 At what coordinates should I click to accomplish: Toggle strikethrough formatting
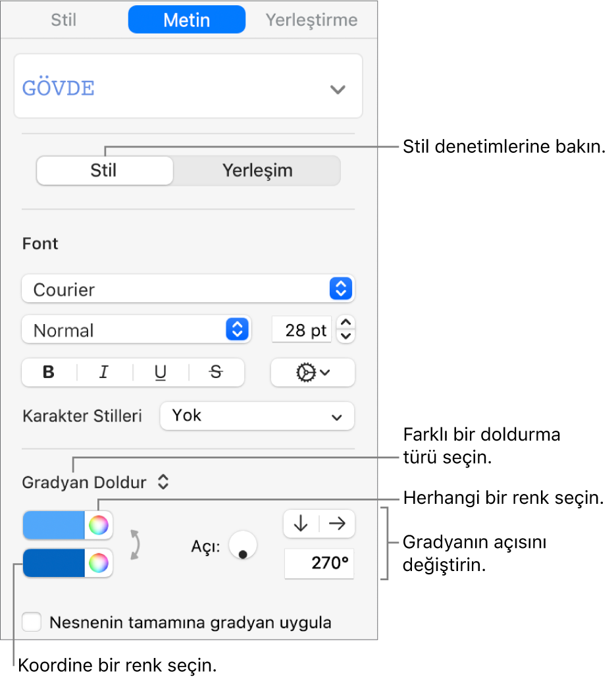coord(216,372)
